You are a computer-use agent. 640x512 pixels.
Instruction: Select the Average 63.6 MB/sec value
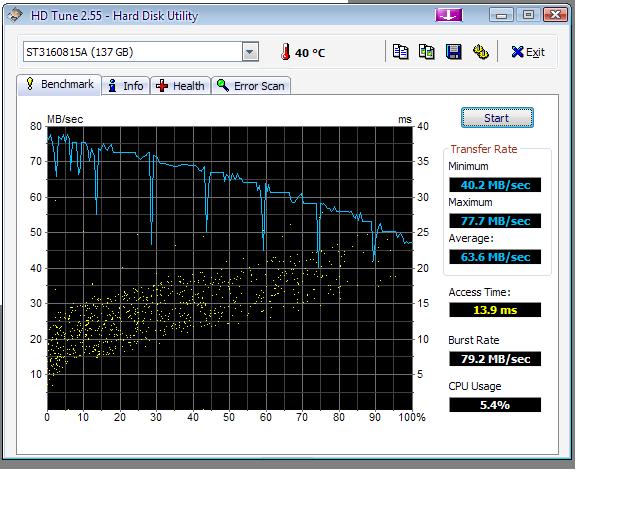[x=495, y=257]
